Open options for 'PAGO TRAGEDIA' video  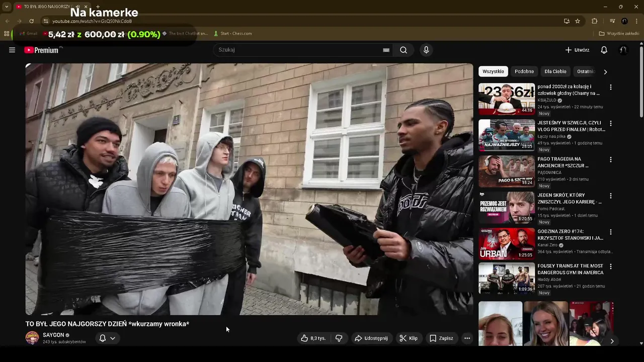[611, 159]
